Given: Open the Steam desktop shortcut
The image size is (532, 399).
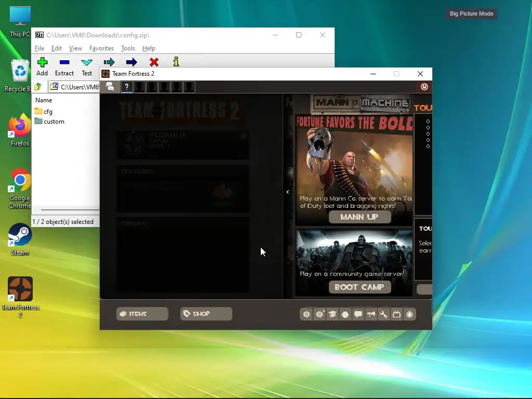Looking at the screenshot, I should (20, 239).
